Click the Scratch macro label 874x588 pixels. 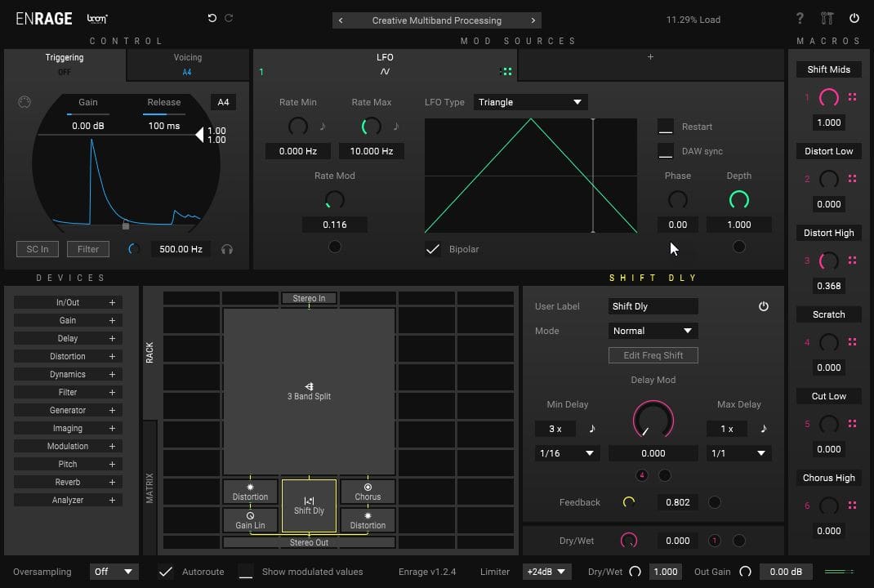[828, 314]
